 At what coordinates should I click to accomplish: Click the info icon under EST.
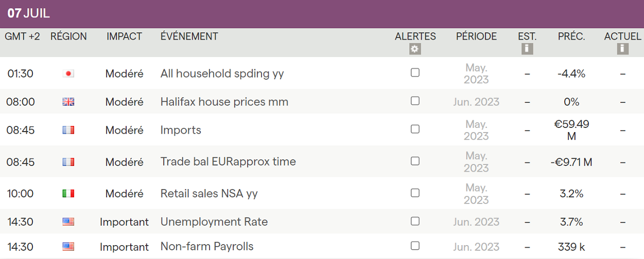coord(527,49)
